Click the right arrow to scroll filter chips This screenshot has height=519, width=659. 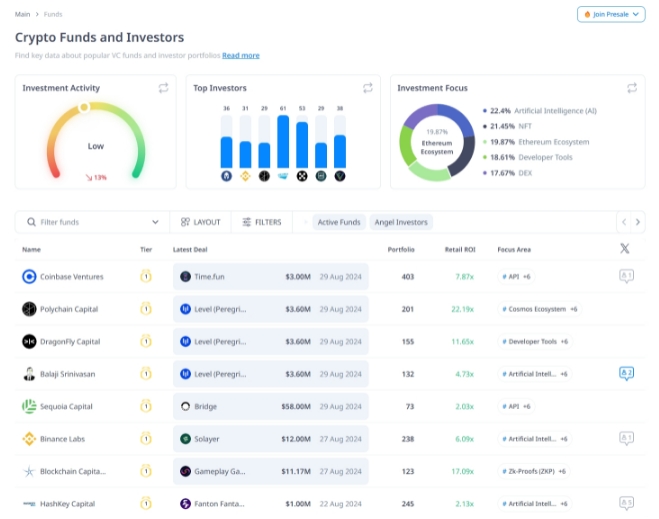click(638, 222)
